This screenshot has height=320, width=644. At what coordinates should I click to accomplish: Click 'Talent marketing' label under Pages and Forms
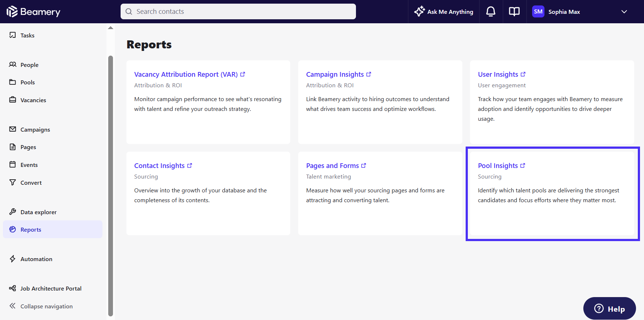pos(328,176)
